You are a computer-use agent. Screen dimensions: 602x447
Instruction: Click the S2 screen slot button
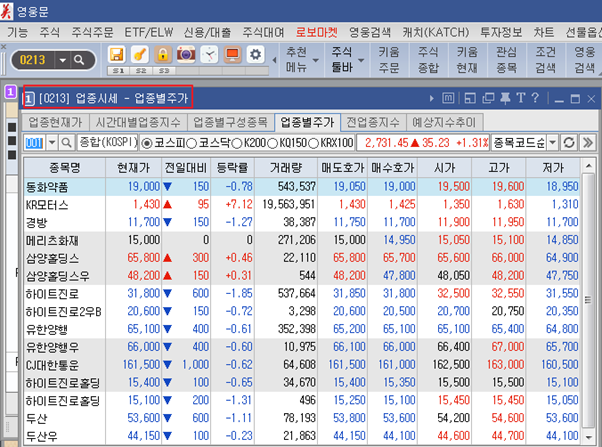141,71
